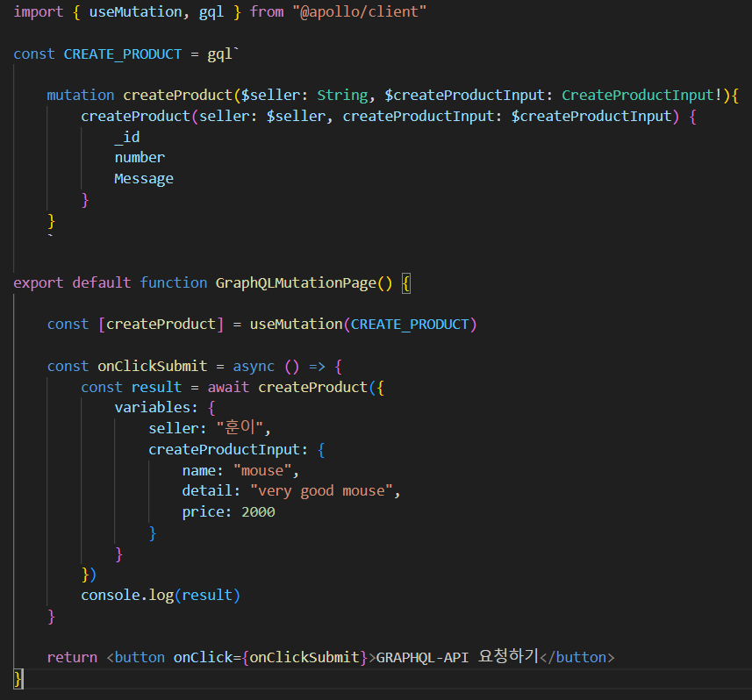Click the name: key
This screenshot has width=752, height=700.
tap(203, 470)
